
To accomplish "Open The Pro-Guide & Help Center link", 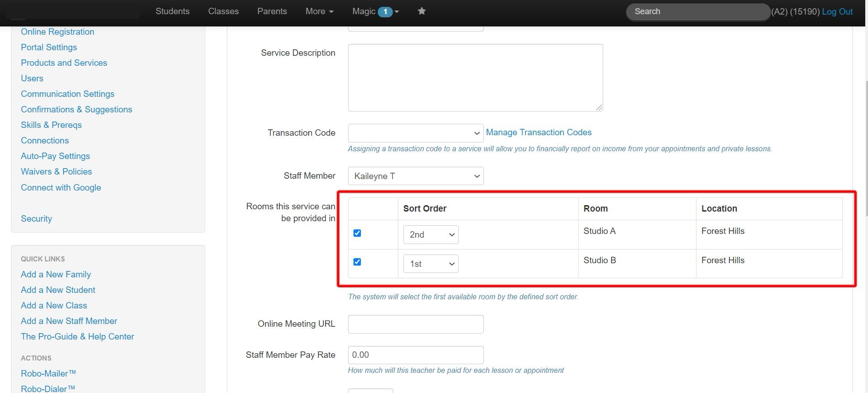I will tap(77, 336).
